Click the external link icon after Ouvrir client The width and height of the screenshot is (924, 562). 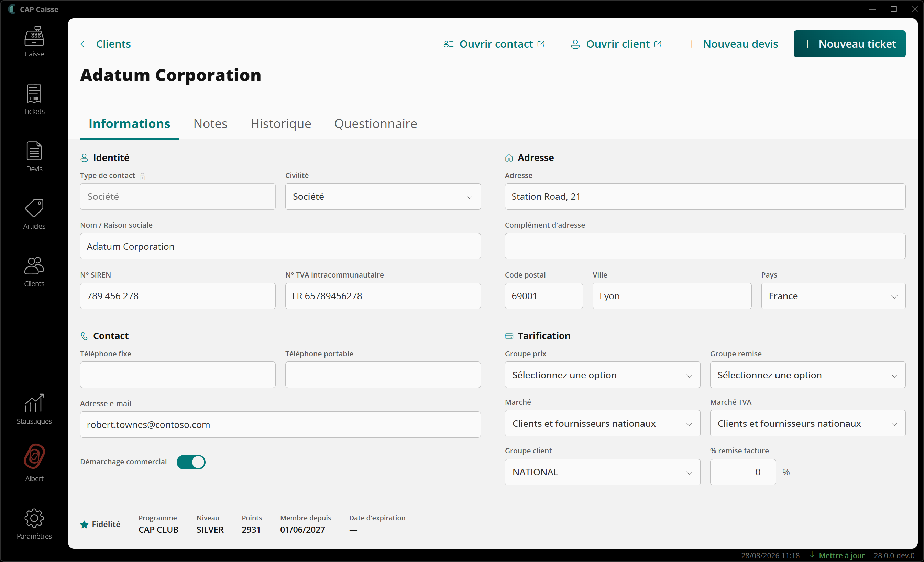point(658,44)
